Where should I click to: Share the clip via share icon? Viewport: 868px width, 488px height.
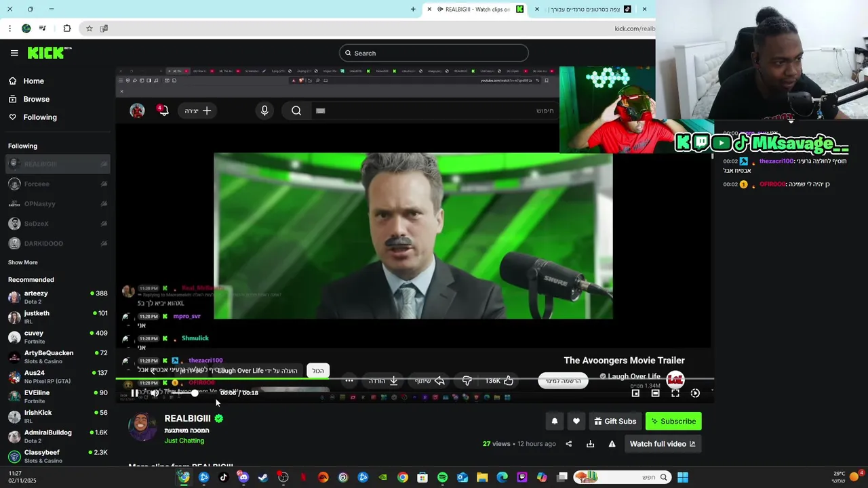click(569, 444)
